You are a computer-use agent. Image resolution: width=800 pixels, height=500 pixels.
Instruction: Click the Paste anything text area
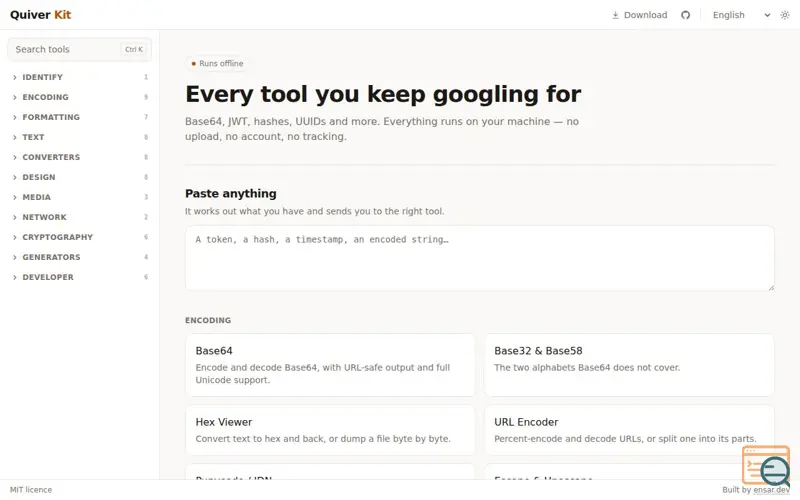click(x=480, y=258)
